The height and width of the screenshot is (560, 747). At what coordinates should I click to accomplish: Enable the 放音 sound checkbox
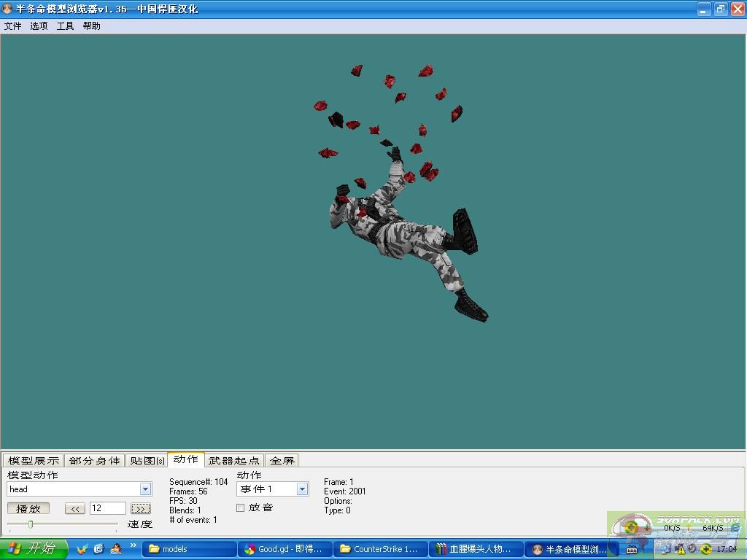(240, 507)
